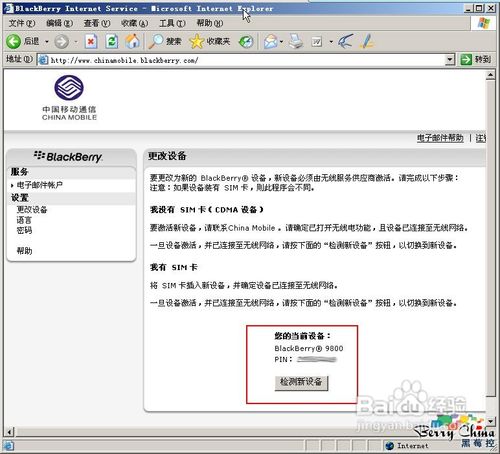Open the 密码 settings link
The width and height of the screenshot is (500, 454).
pyautogui.click(x=24, y=230)
